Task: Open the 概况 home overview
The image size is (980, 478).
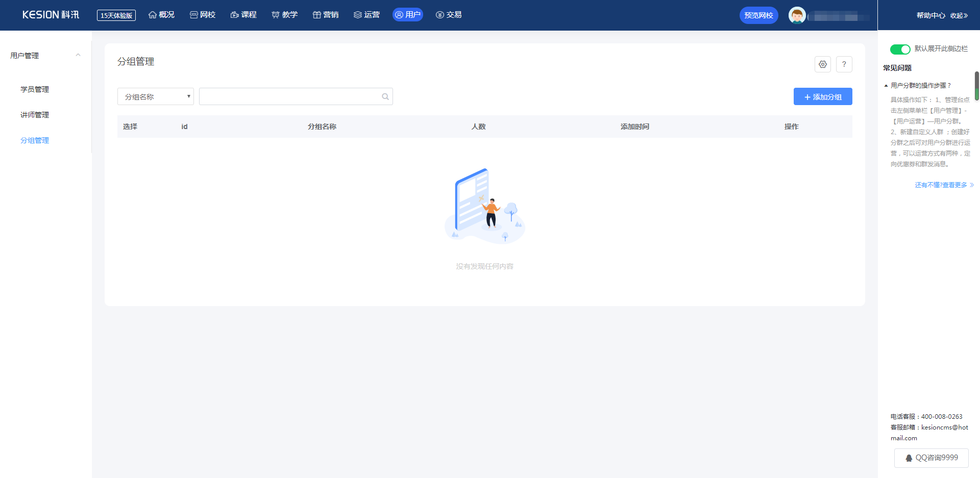Action: coord(161,15)
